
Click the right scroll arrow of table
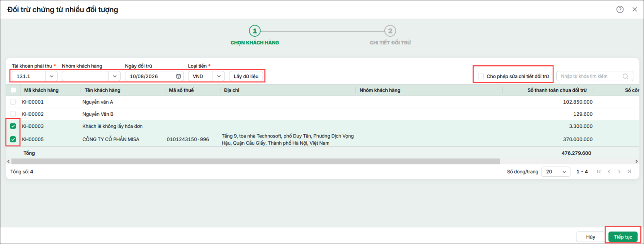[636, 161]
